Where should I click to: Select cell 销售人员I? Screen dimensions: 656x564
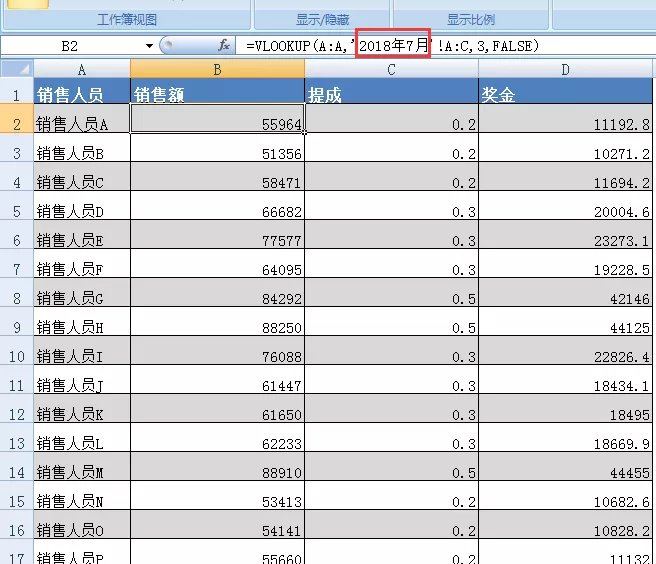[82, 351]
